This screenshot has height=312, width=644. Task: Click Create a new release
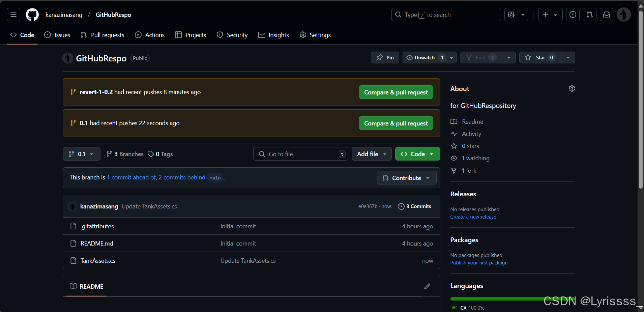[x=473, y=217]
